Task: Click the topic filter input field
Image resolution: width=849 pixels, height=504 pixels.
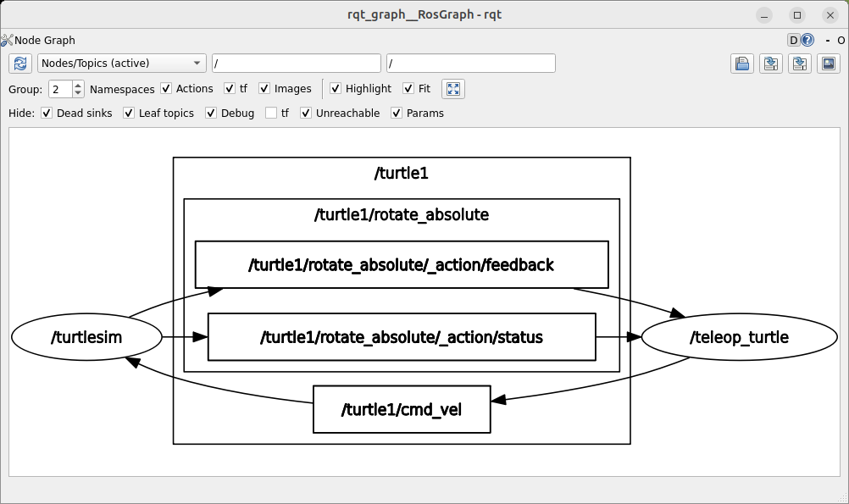Action: (x=471, y=64)
